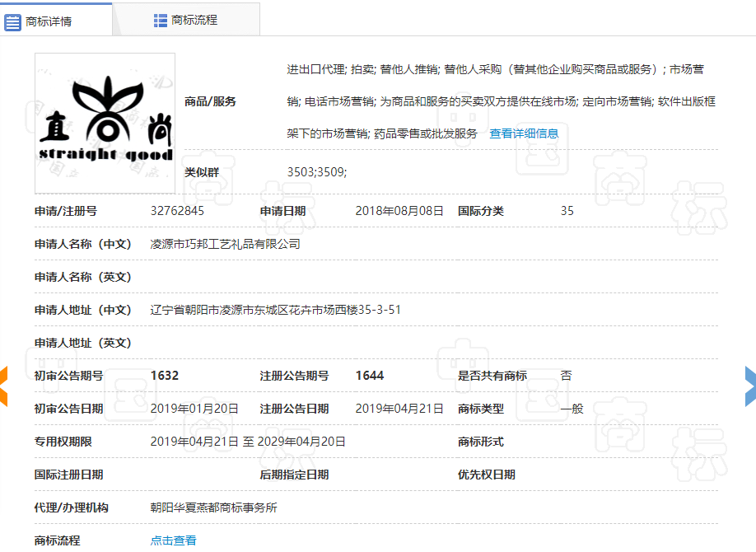Viewport: 756px width, 552px height.
Task: Click the 申请人名称（中文） label
Action: click(83, 244)
